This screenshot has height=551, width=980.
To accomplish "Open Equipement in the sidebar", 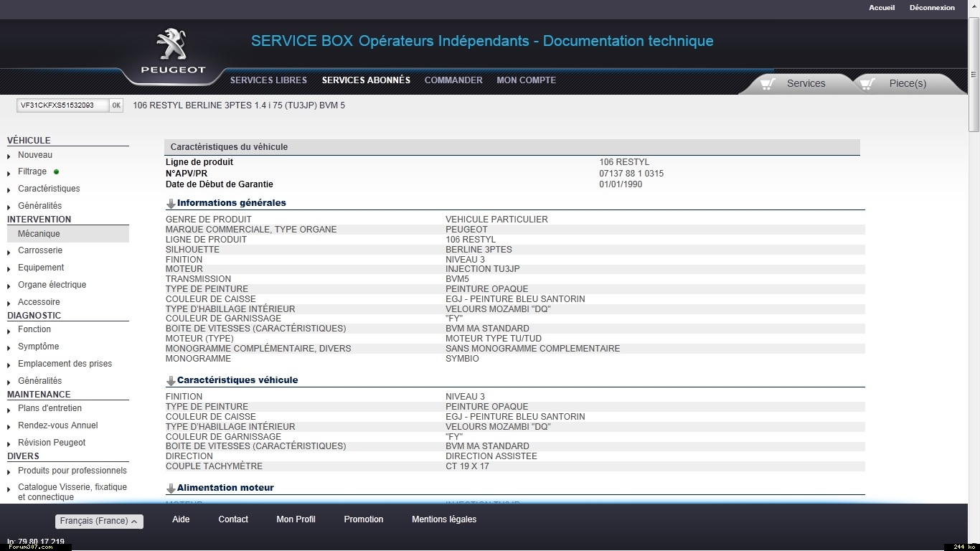I will tap(41, 268).
